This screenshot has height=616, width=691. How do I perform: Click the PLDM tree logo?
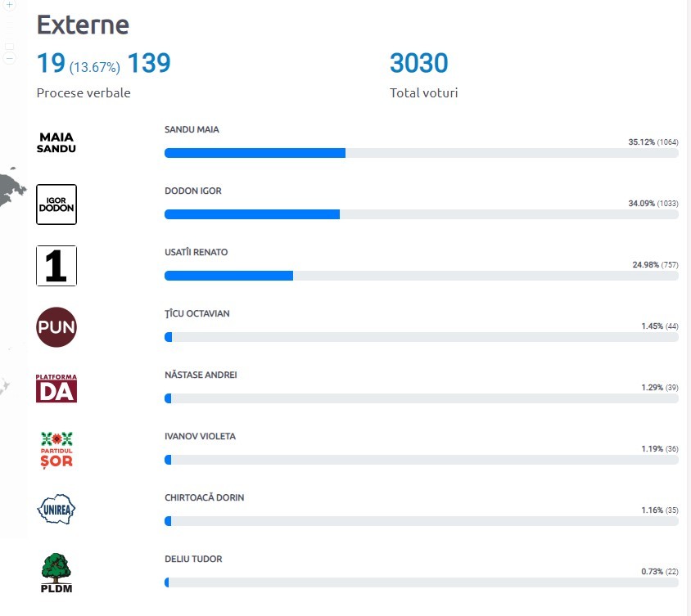56,573
